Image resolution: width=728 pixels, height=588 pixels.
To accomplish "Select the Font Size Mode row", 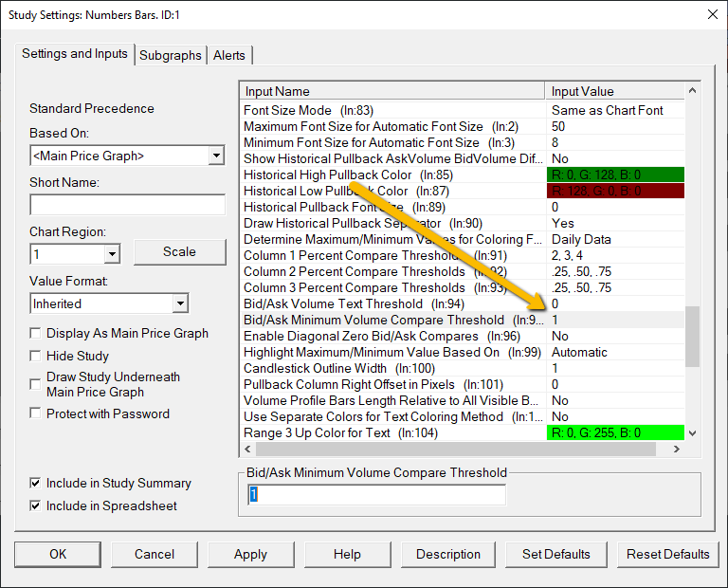I will click(x=463, y=110).
